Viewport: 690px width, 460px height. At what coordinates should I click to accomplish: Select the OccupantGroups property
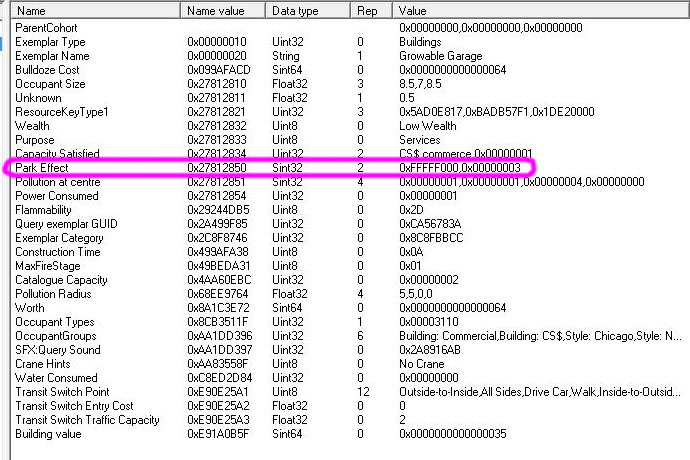click(x=350, y=336)
